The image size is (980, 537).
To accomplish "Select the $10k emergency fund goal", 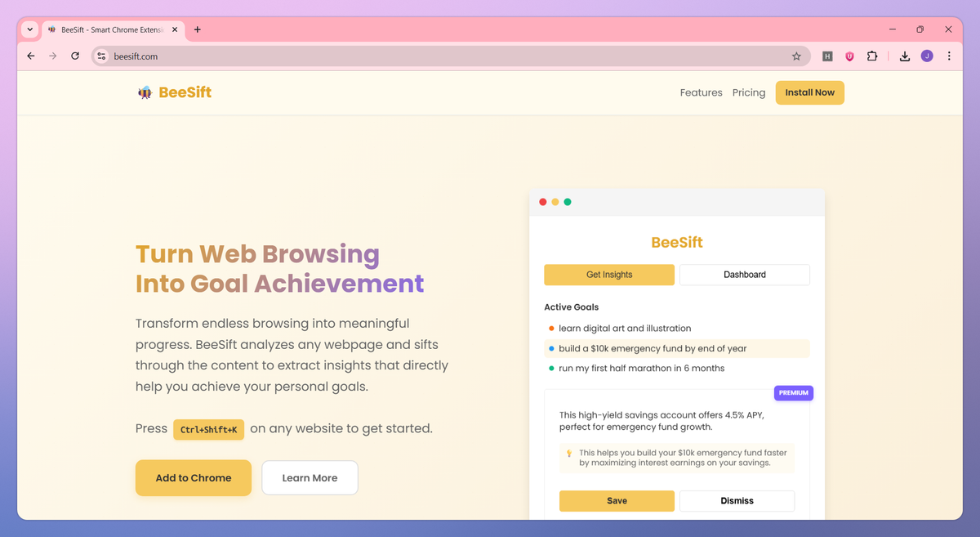I will (x=677, y=348).
